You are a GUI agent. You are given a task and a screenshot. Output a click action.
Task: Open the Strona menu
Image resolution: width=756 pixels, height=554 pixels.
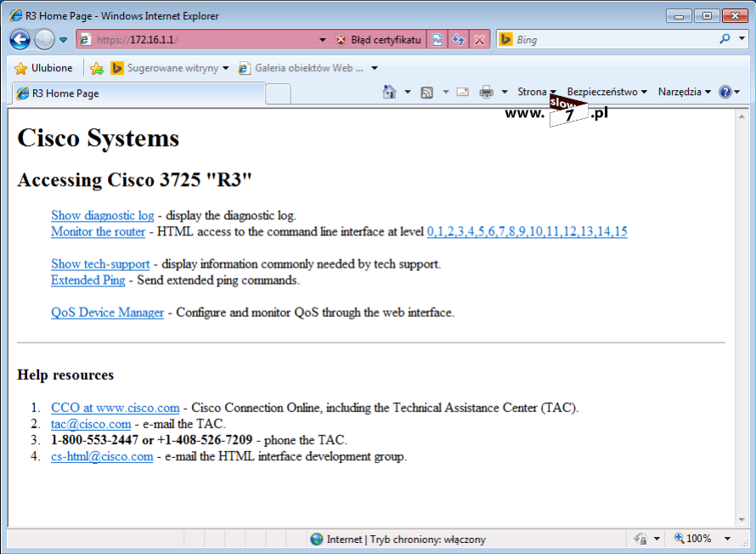point(537,92)
